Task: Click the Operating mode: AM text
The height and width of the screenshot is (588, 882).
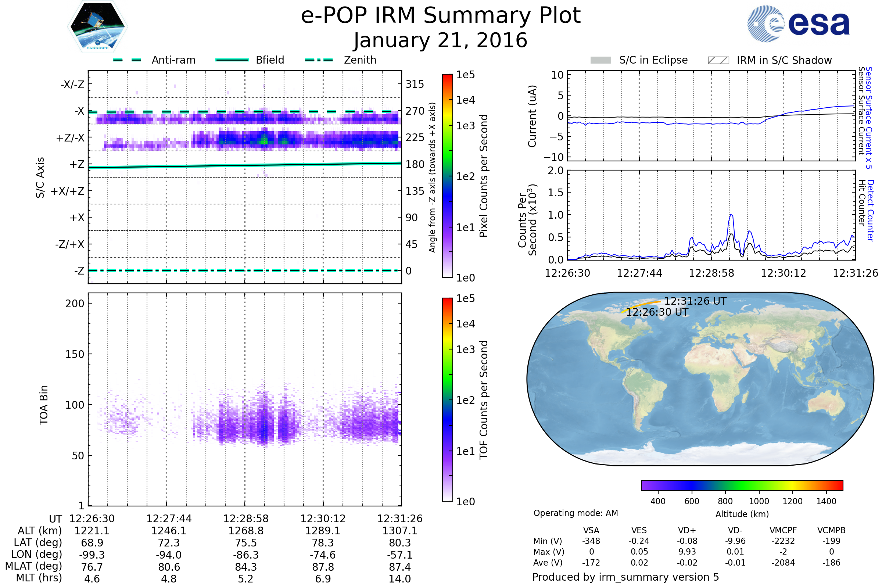Action: [576, 513]
